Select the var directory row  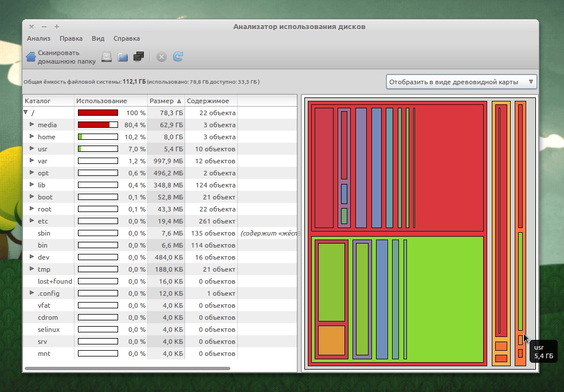[42, 161]
